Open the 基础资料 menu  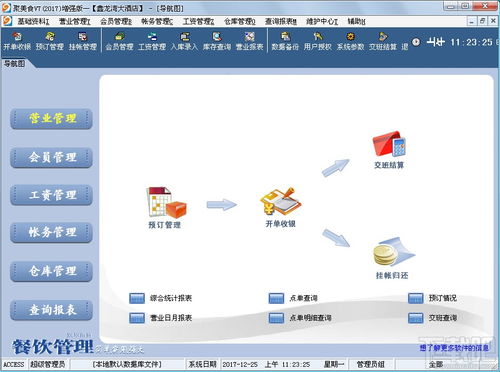click(x=33, y=22)
